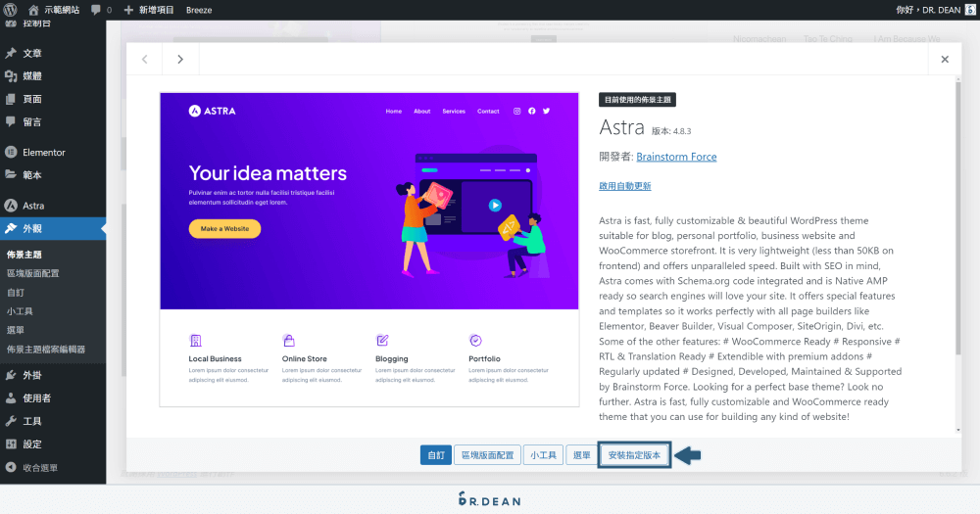Screen dimensions: 980x514
Task: Click the Astra theme title heading
Action: click(x=621, y=127)
